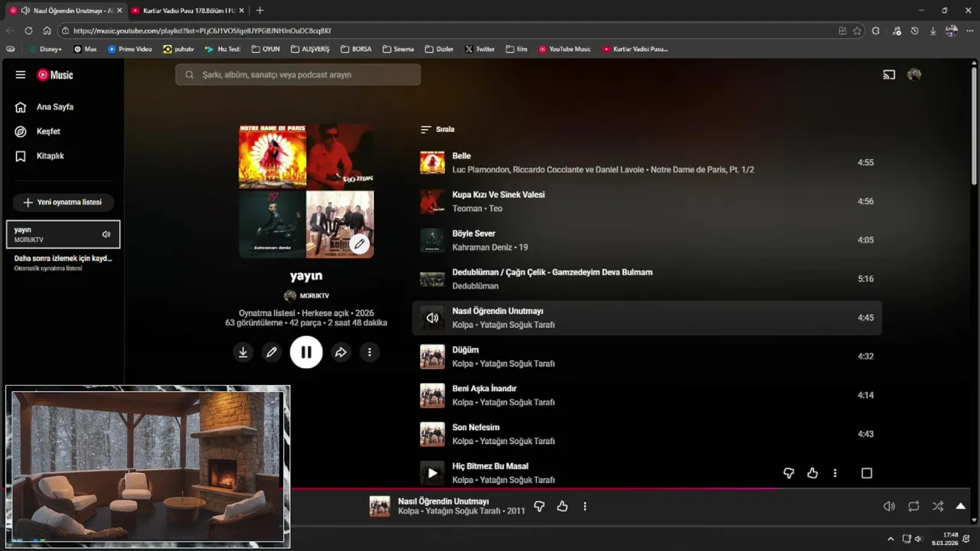Viewport: 980px width, 551px height.
Task: Download the yayın playlist
Action: tap(243, 352)
